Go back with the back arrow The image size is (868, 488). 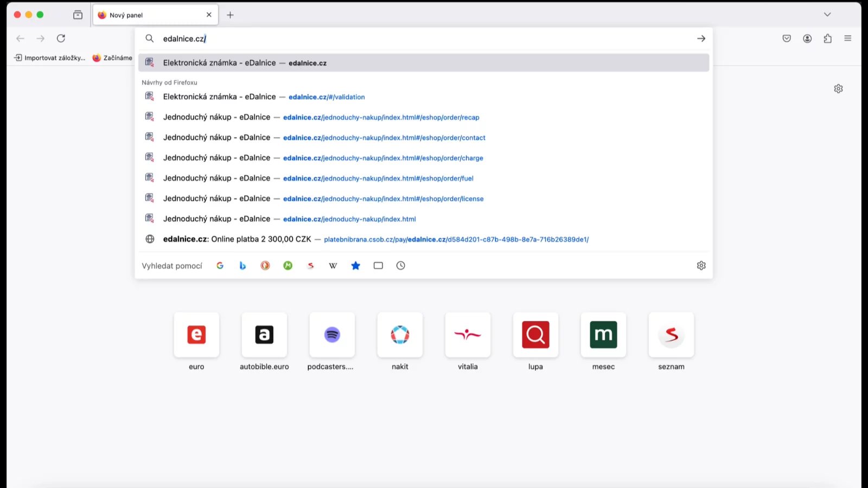click(20, 38)
